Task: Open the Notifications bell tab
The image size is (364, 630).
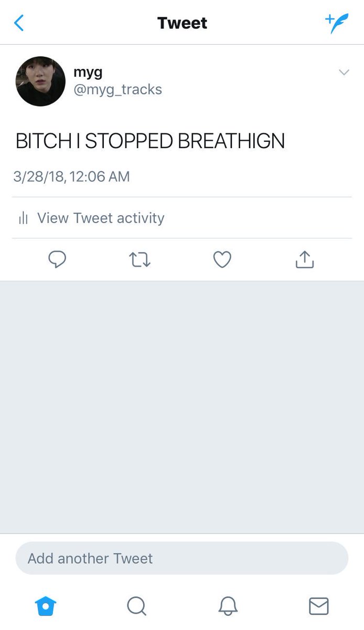Action: point(228,606)
